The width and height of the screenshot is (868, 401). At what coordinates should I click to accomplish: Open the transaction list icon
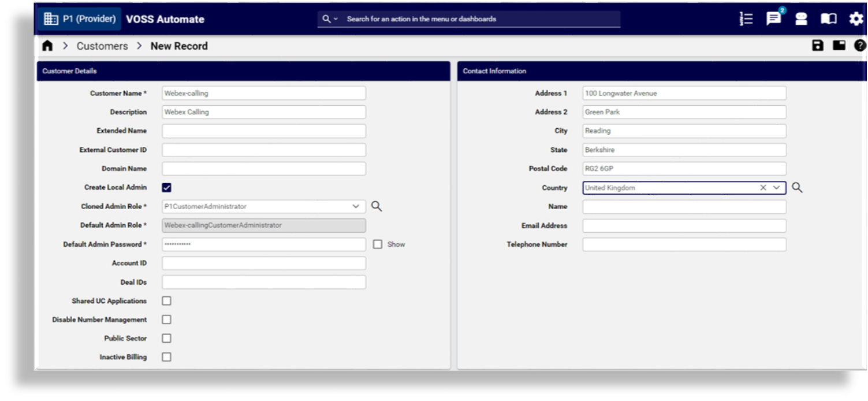[x=746, y=18]
